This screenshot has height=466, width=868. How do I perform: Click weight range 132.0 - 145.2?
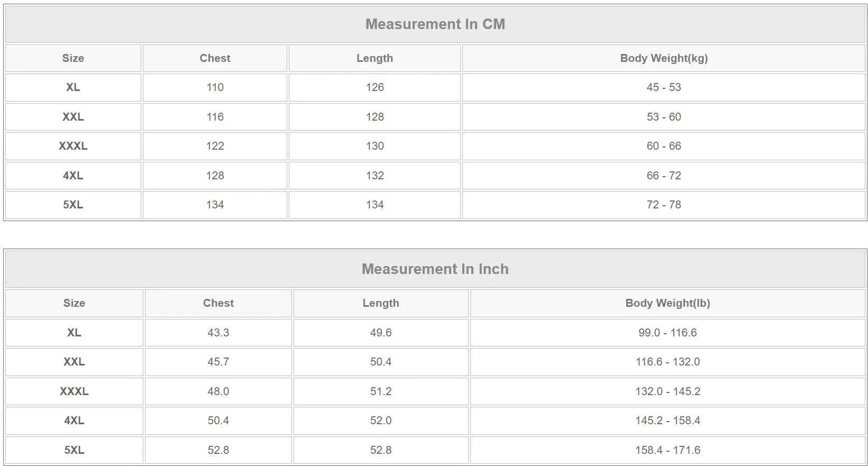pos(668,391)
